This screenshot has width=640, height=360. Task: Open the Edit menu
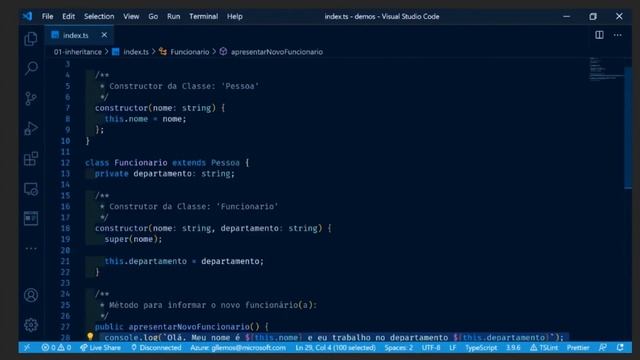69,17
